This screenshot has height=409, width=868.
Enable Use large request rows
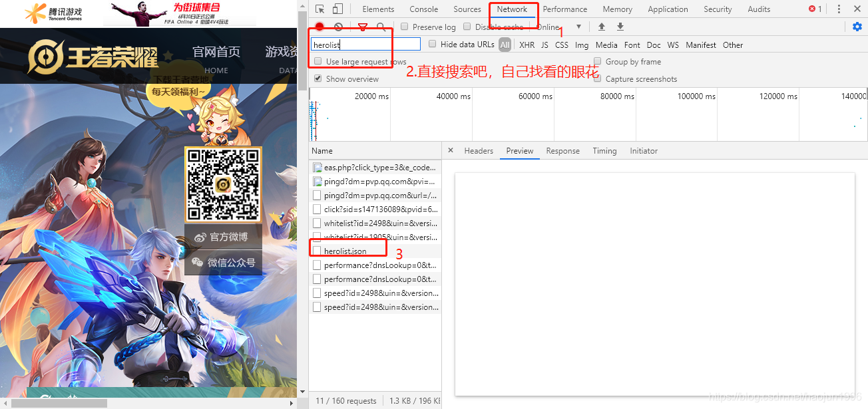pos(318,62)
